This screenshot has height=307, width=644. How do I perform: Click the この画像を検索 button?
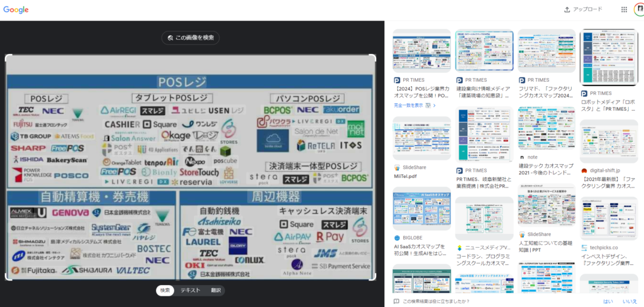190,38
